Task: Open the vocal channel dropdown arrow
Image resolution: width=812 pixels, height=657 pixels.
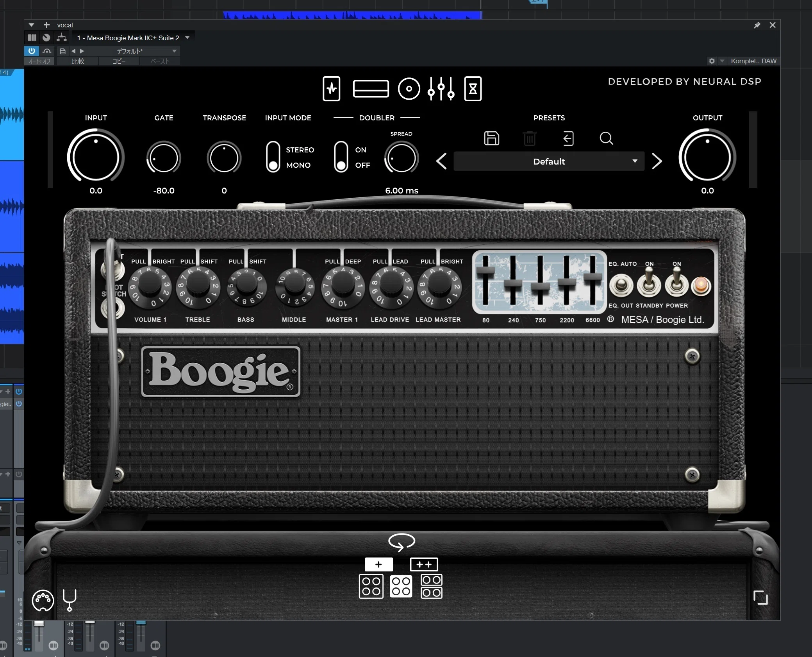Action: pos(32,25)
